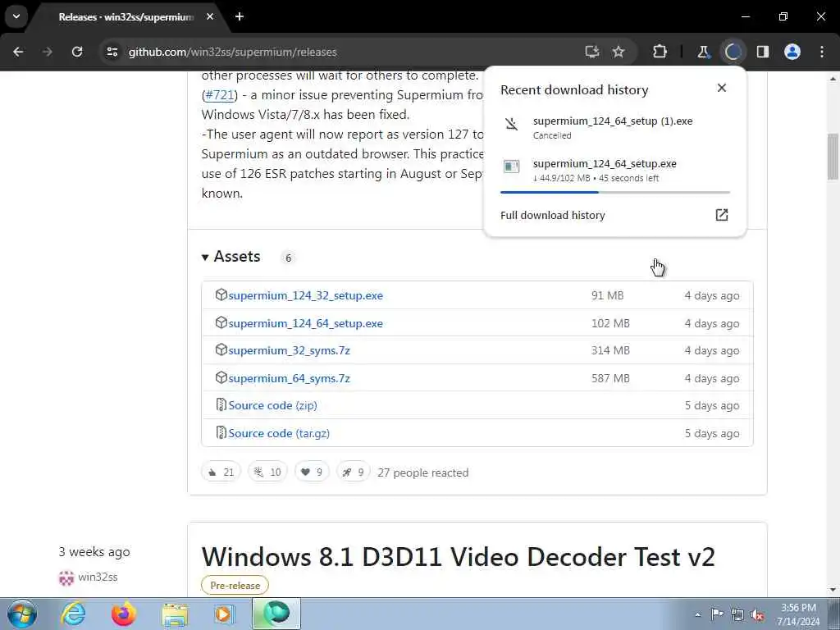Launch Internet Explorer from the taskbar

click(x=73, y=614)
